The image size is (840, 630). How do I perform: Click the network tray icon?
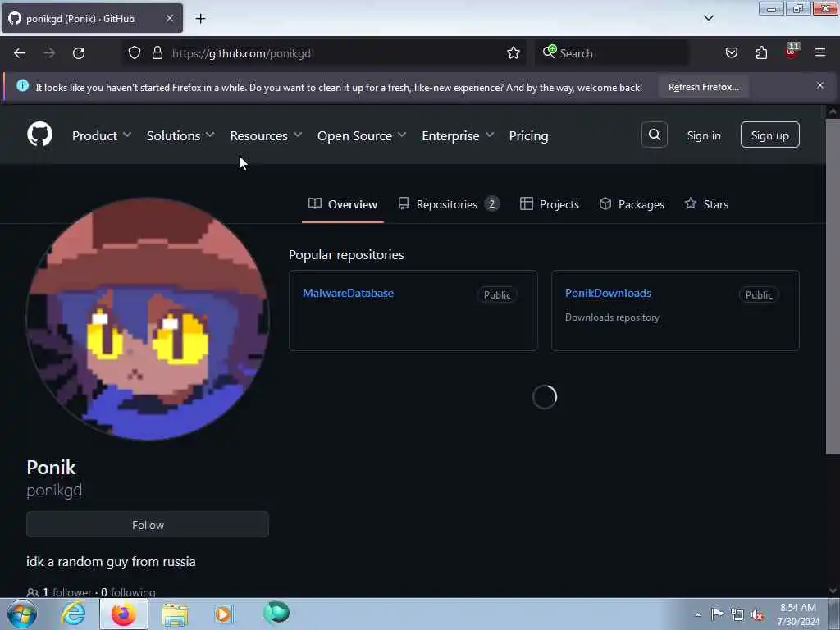pos(737,615)
